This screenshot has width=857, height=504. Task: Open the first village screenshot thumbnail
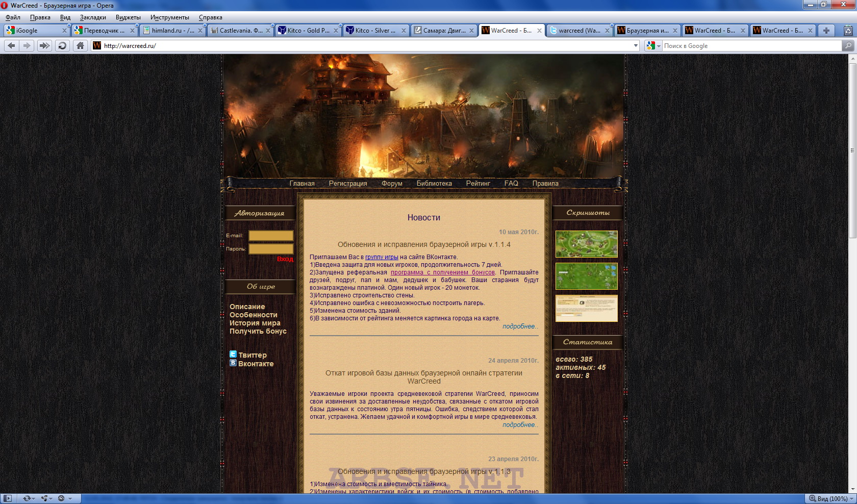coord(587,244)
